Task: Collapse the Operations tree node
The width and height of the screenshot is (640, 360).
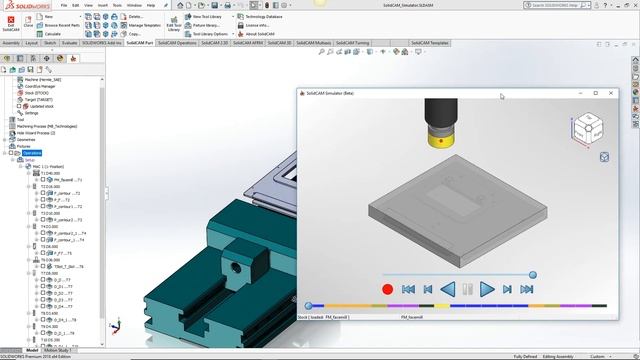Action: 4,153
